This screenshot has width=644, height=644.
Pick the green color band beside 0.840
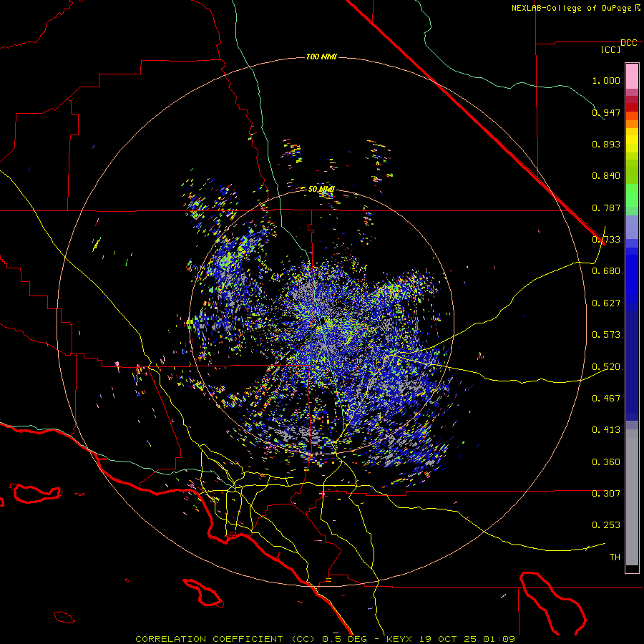pos(632,172)
